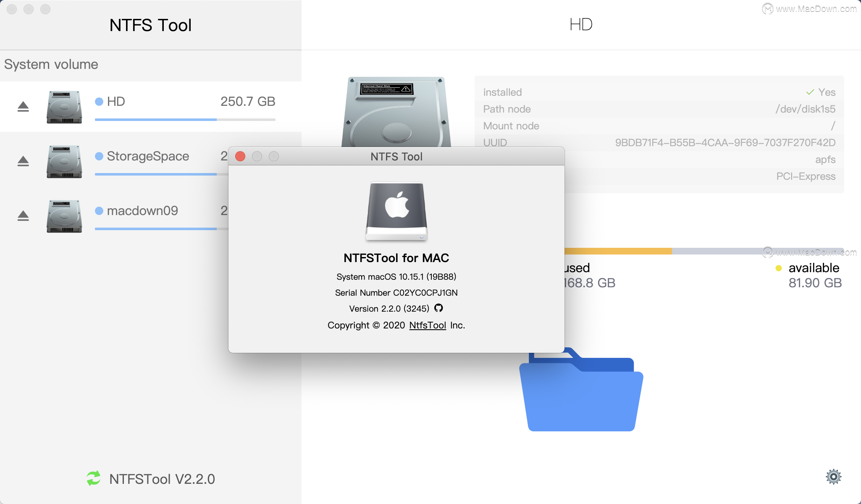Select StorageSpace drive icon in sidebar
The image size is (861, 504).
(x=64, y=161)
